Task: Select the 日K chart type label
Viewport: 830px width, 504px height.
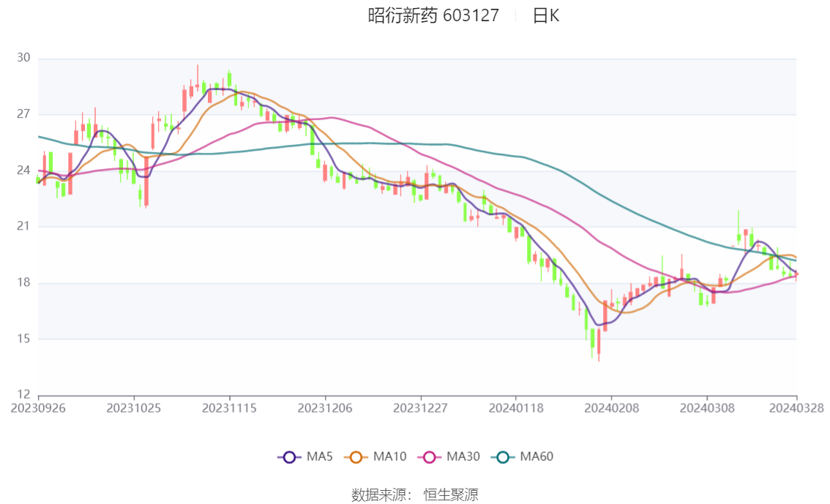Action: coord(546,15)
